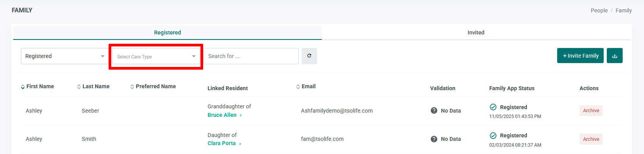644x154 pixels.
Task: Click the download export icon button
Action: [615, 56]
